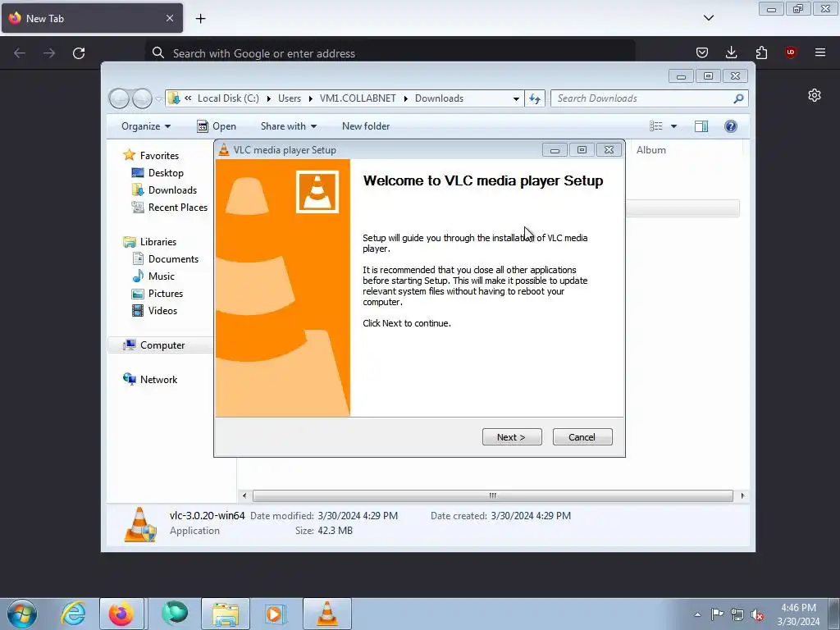
Task: Select Computer in navigation pane
Action: tap(162, 345)
